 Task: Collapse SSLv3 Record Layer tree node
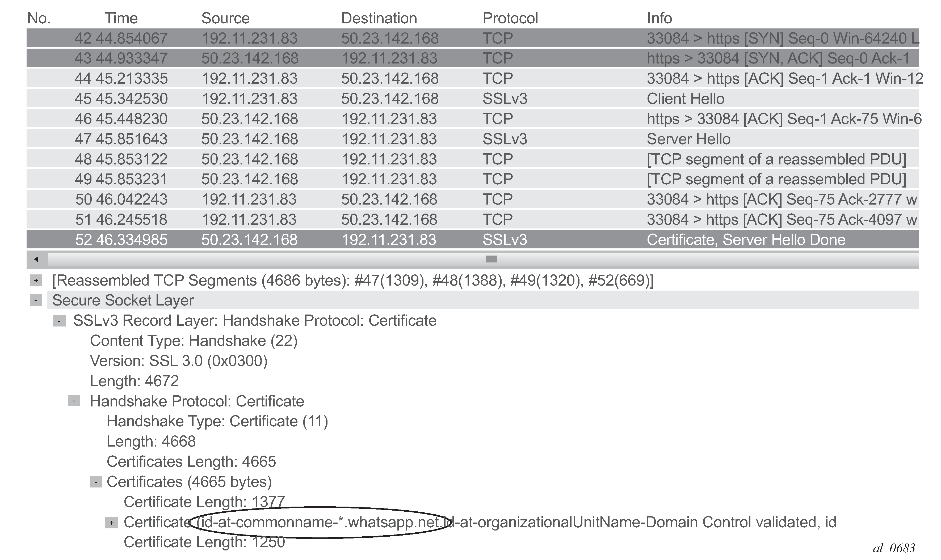click(x=59, y=321)
